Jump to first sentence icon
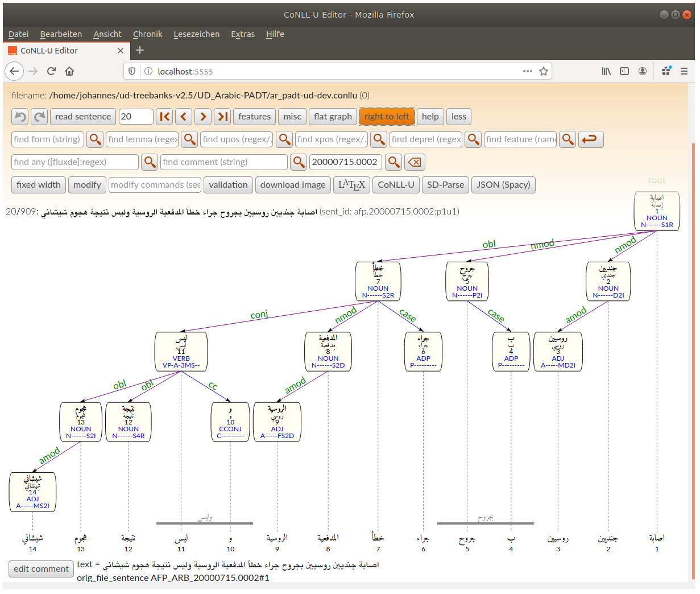This screenshot has height=594, width=700. click(164, 117)
